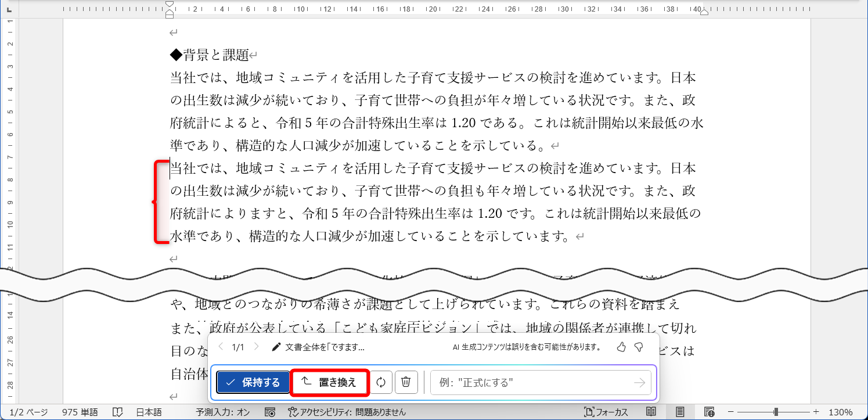The image size is (868, 420).
Task: Open the proofing errors checker in status bar
Action: [x=118, y=411]
